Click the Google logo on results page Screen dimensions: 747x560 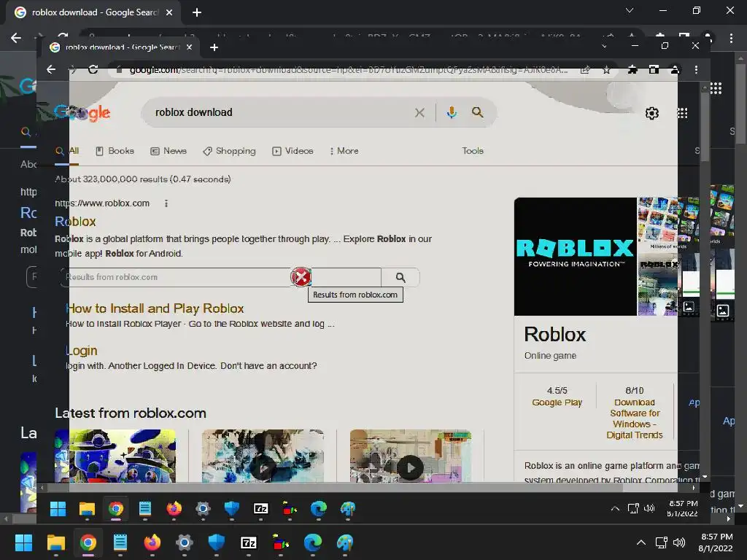tap(82, 113)
